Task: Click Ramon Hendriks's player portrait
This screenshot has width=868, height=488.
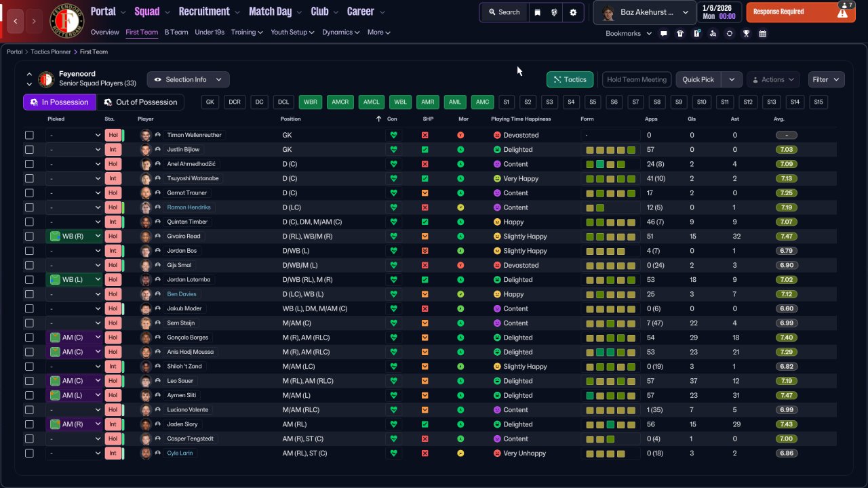Action: click(x=146, y=207)
